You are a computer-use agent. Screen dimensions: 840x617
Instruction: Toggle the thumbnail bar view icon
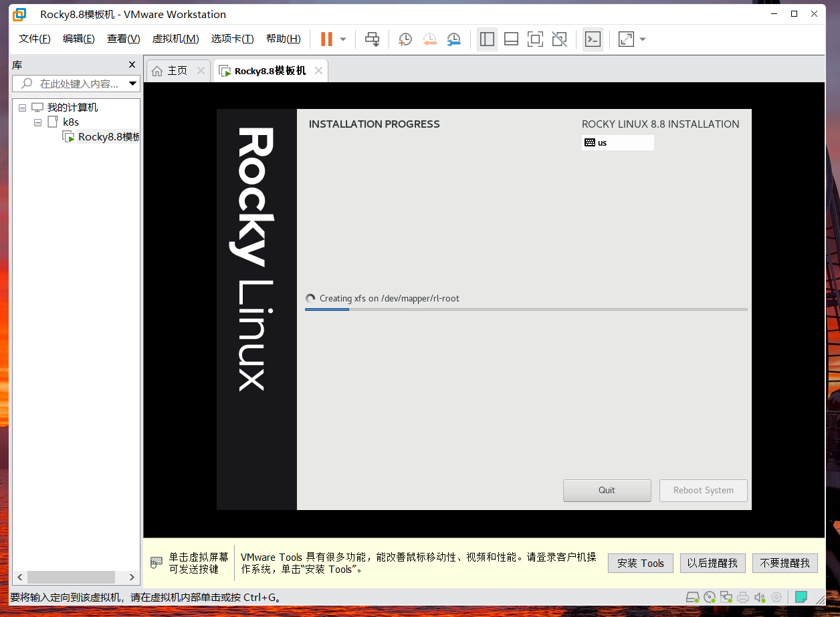point(511,39)
